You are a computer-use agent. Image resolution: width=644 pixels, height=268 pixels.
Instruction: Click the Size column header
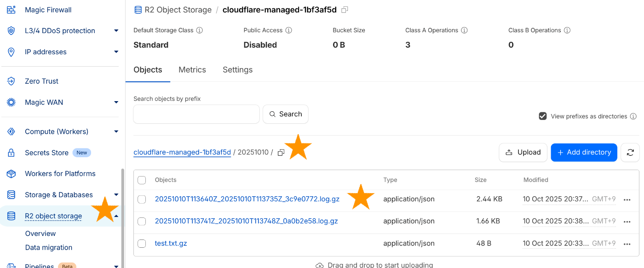click(x=481, y=180)
